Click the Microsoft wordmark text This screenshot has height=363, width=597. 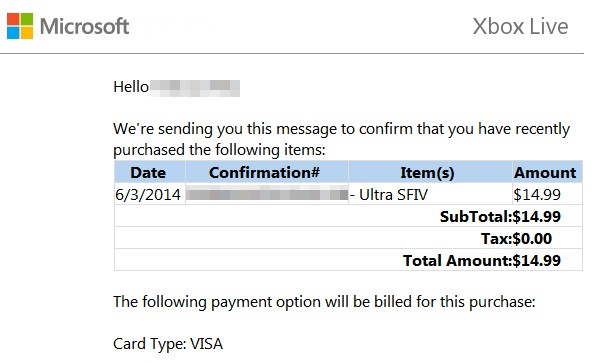(85, 27)
